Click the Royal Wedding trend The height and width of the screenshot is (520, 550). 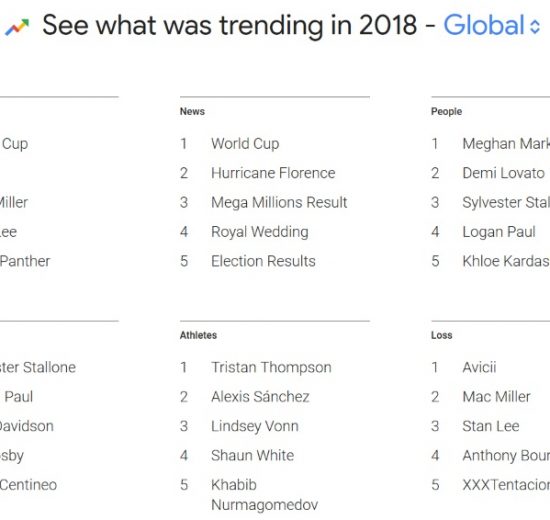(260, 232)
